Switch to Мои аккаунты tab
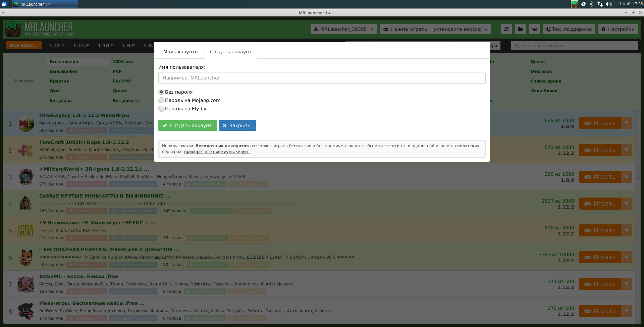644x327 pixels. [x=181, y=52]
